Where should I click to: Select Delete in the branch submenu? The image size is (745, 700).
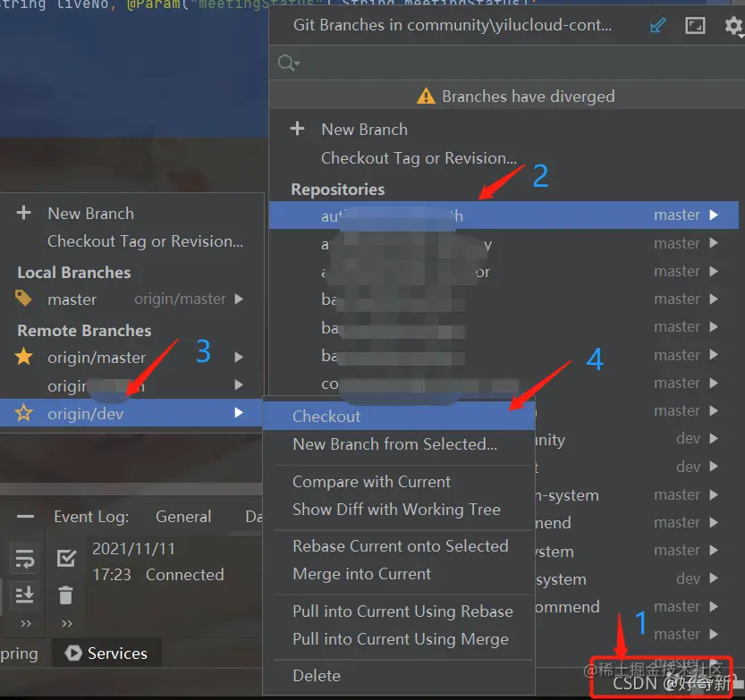point(399,675)
